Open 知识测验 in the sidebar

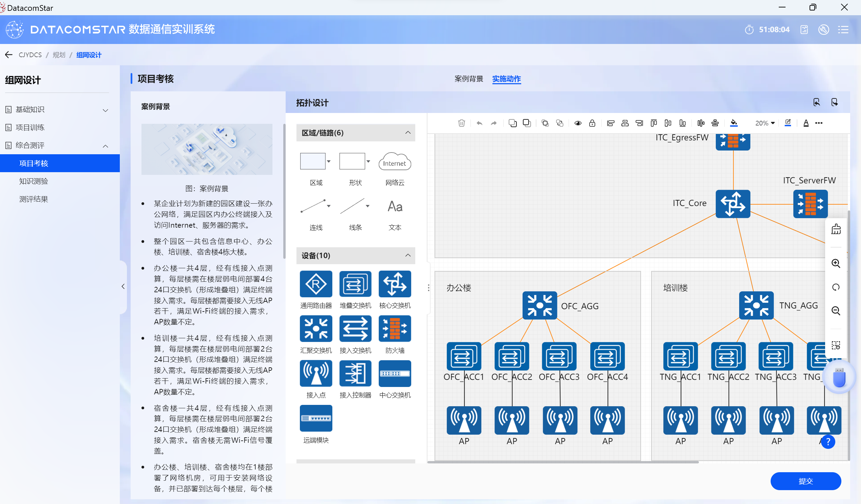coord(34,181)
